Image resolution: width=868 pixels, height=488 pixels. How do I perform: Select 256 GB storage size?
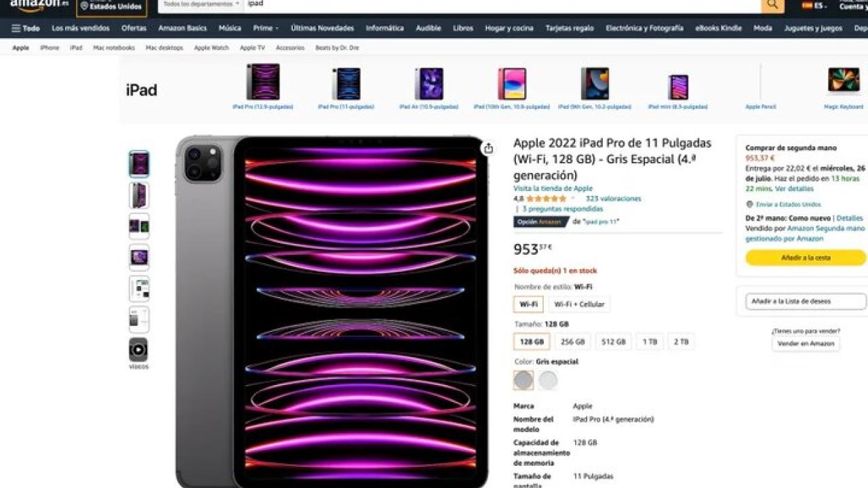point(573,342)
